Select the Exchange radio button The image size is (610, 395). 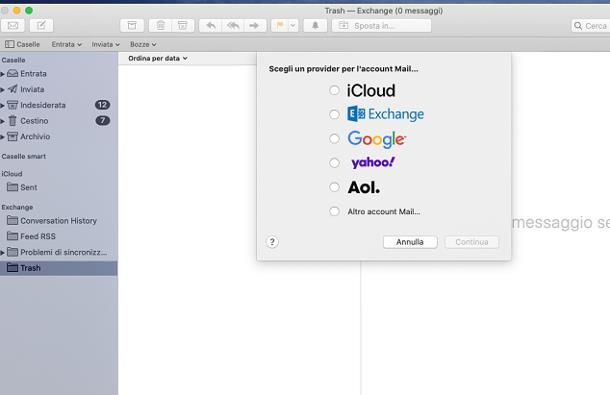tap(334, 114)
